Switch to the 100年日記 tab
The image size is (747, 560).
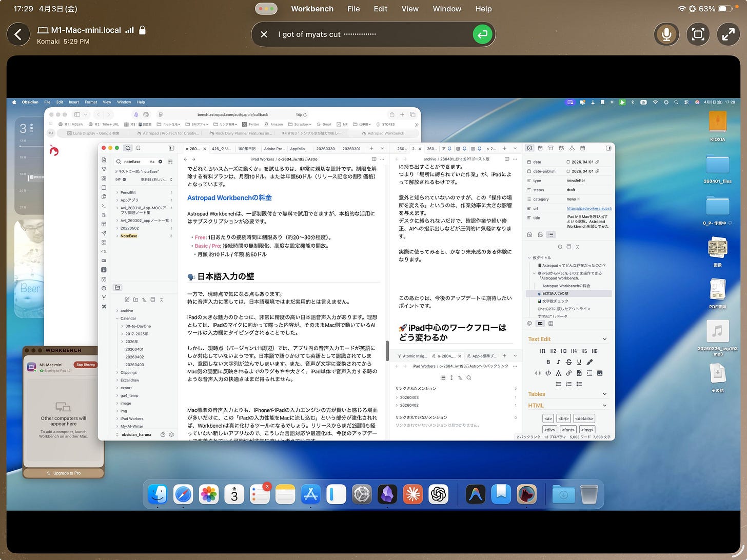pyautogui.click(x=246, y=149)
